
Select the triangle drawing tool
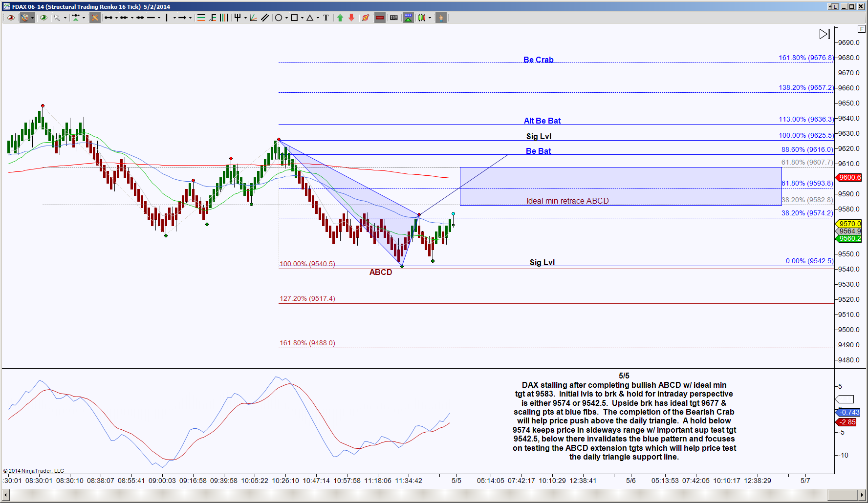[310, 18]
